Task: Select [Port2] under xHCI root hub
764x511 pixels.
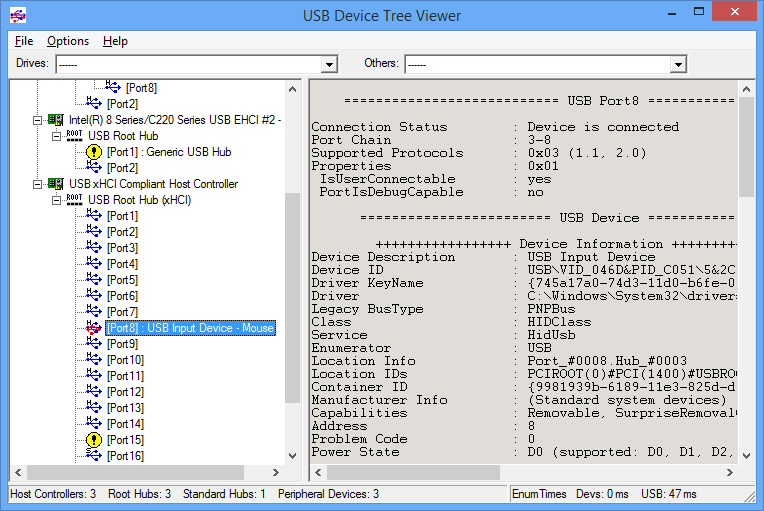Action: 122,232
